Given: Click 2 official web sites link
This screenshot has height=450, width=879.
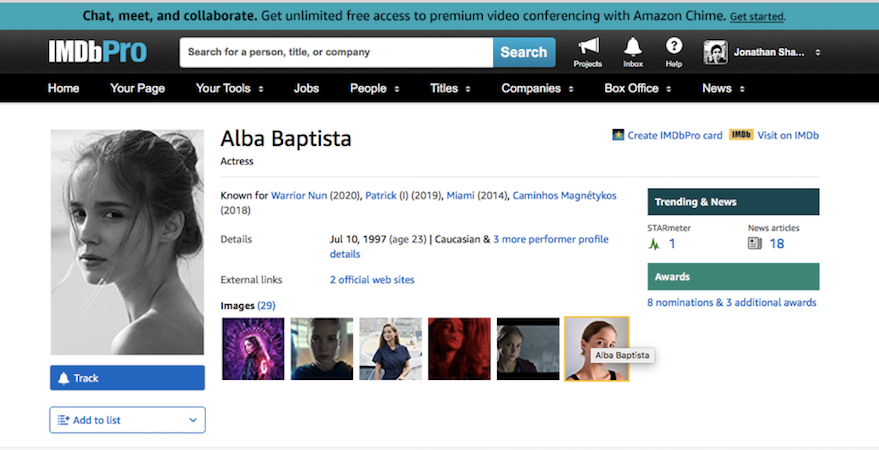Looking at the screenshot, I should [x=372, y=280].
